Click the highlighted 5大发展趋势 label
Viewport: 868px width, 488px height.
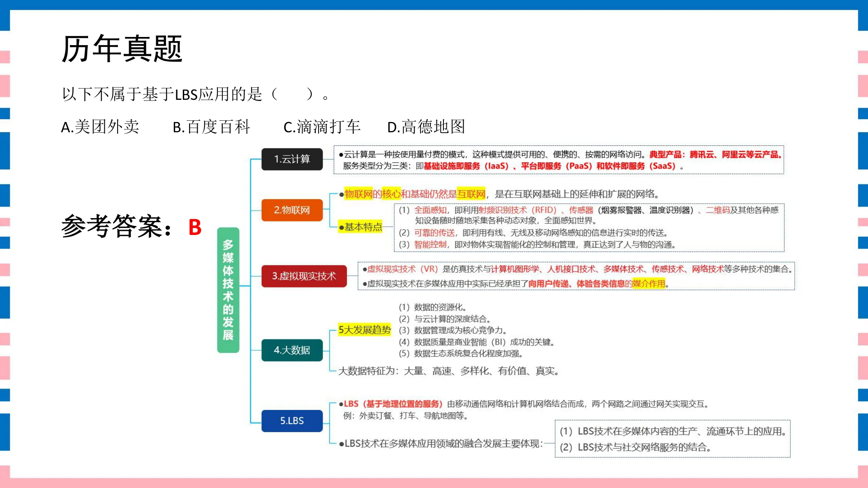(364, 330)
